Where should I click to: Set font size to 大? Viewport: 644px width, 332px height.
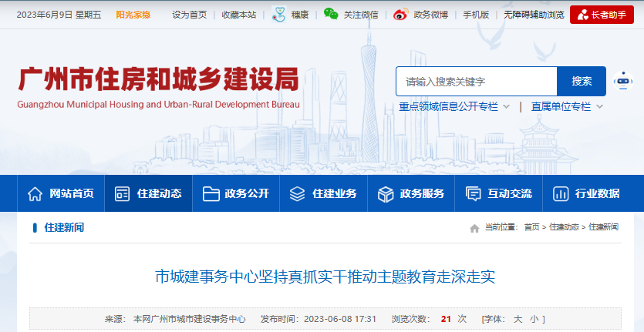pos(518,318)
